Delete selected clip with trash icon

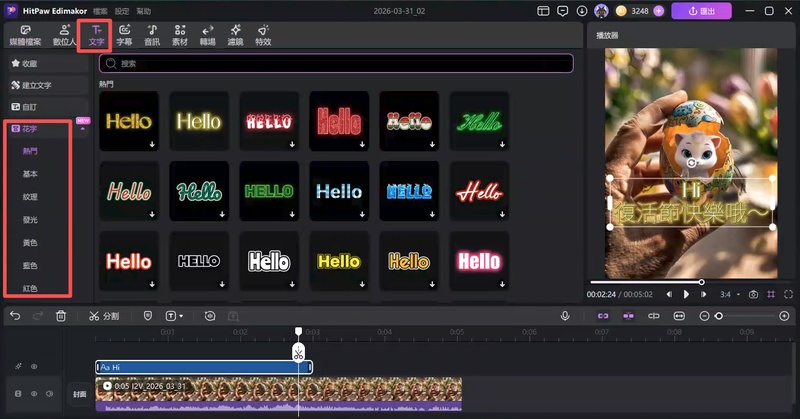61,316
